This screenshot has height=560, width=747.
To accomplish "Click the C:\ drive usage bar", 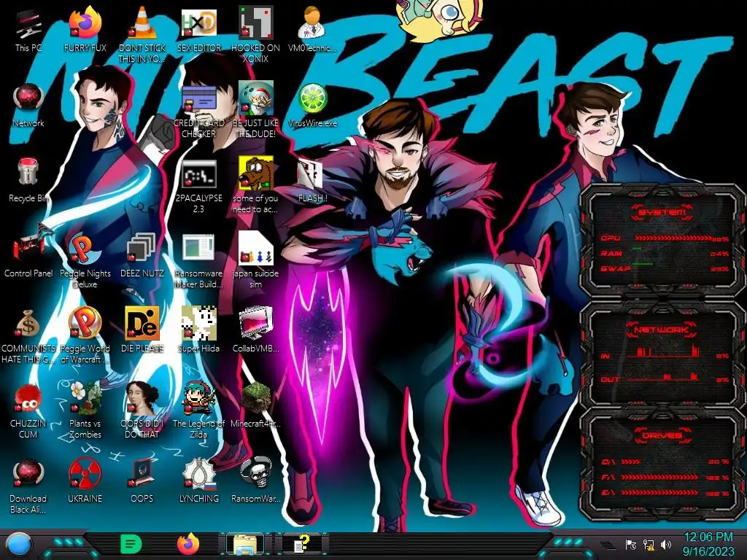I will click(665, 462).
